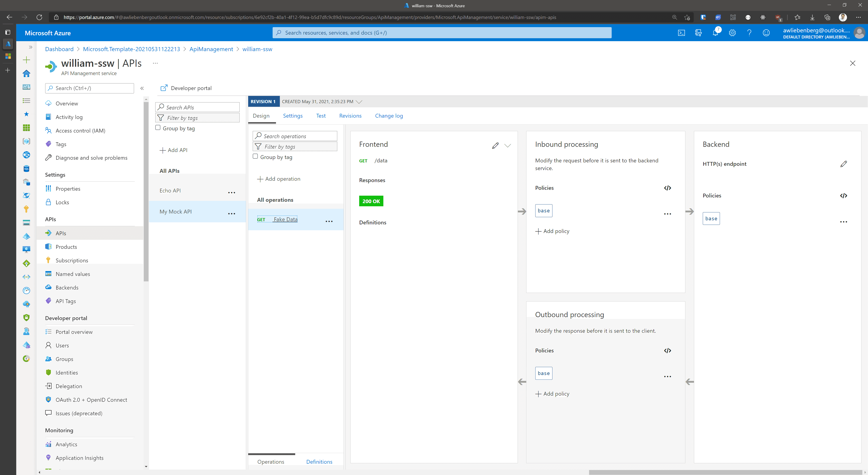The image size is (868, 475).
Task: Enable Group by tag for operations list
Action: [255, 157]
